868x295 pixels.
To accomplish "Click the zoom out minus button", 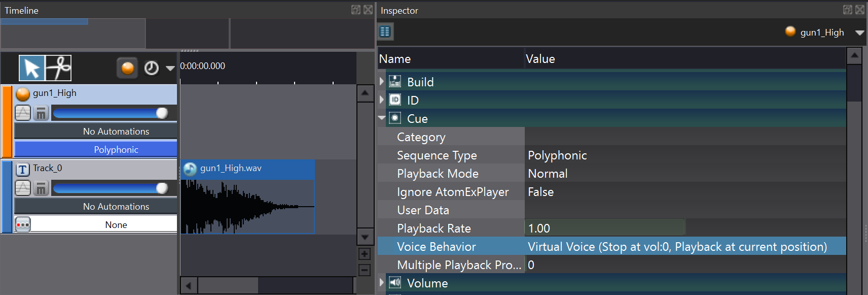I will tap(365, 270).
